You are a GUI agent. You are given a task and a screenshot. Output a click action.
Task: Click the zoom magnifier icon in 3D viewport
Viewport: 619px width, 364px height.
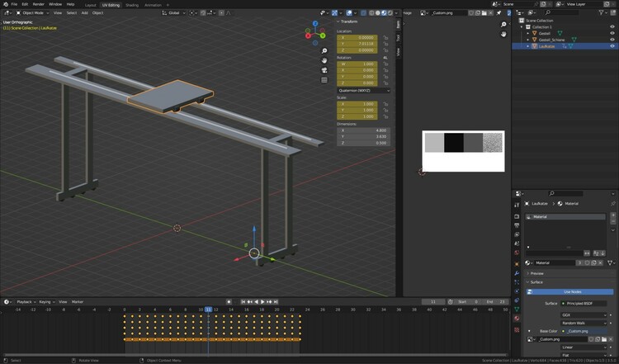coord(324,50)
